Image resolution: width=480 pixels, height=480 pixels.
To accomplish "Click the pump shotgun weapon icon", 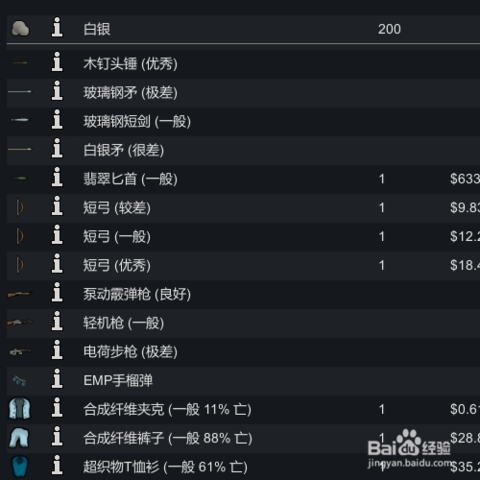I will coord(19,294).
